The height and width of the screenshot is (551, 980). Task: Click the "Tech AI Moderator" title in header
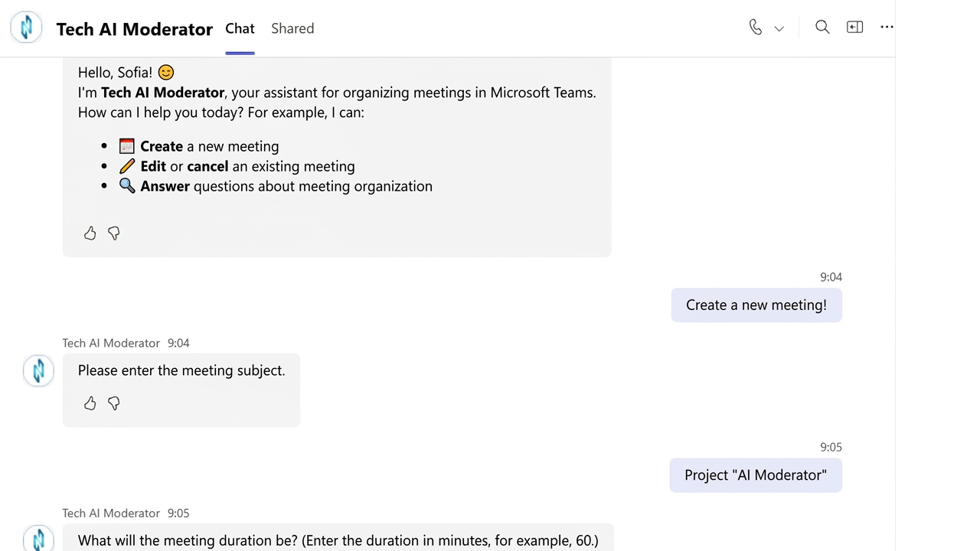(x=135, y=29)
